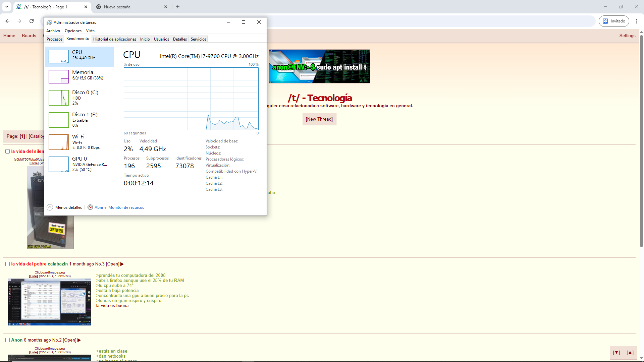Enlarge the Dell tower photo thumbnail
The width and height of the screenshot is (644, 362).
tap(50, 208)
